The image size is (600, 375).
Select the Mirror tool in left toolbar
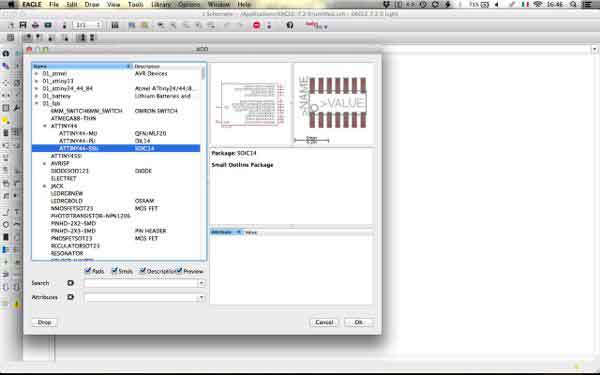6,95
